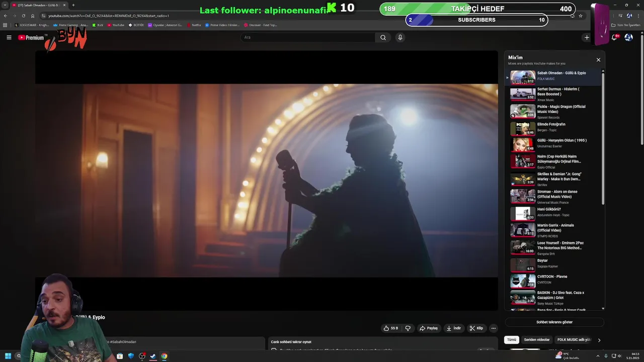
Task: Go back in browser history
Action: [6, 16]
